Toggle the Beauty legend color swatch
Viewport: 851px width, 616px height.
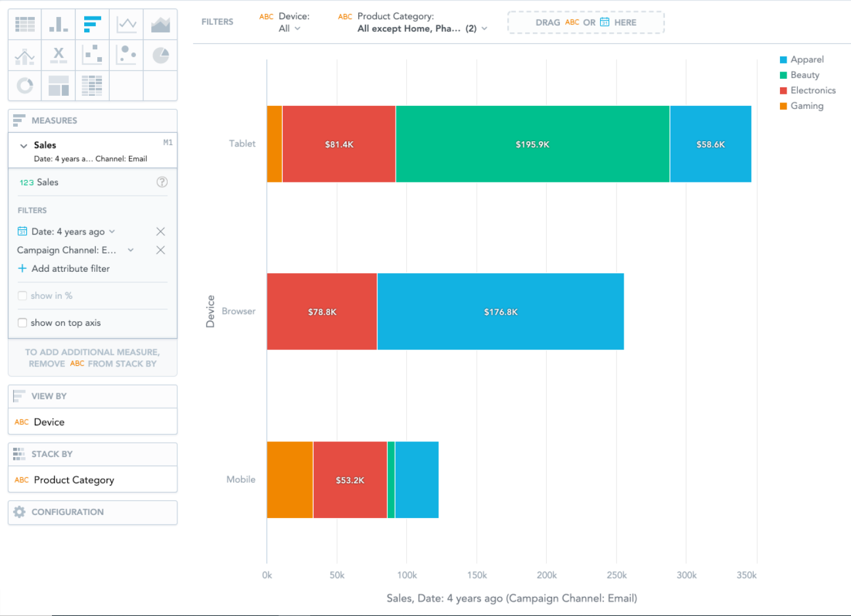[x=783, y=76]
